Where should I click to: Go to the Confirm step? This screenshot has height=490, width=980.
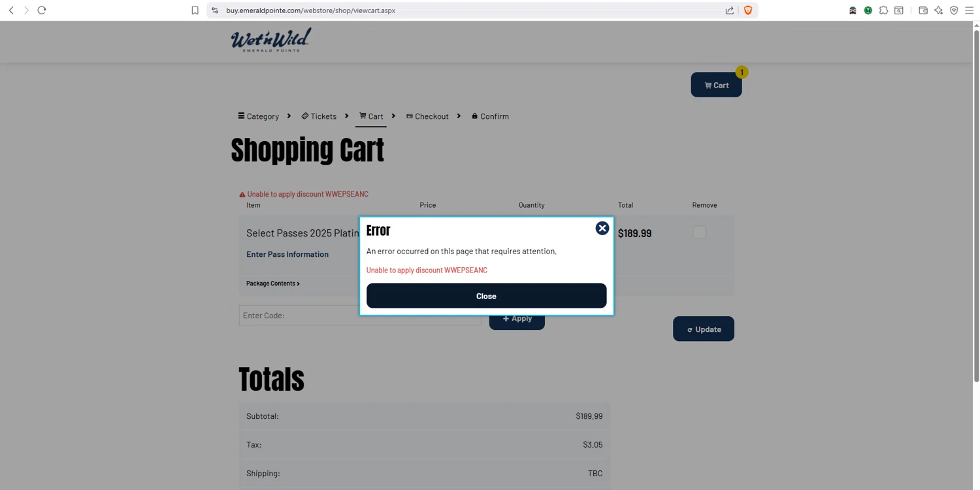tap(490, 116)
